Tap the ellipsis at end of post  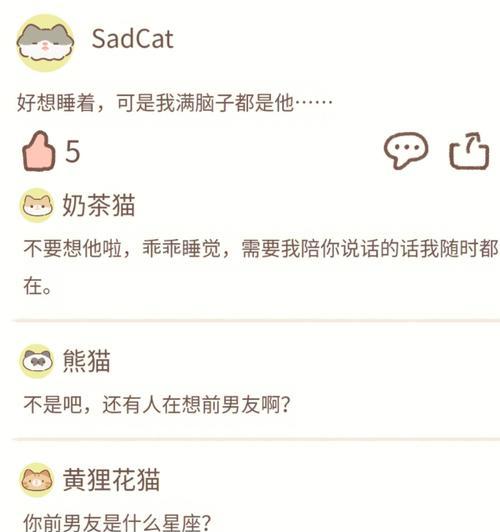pos(314,102)
